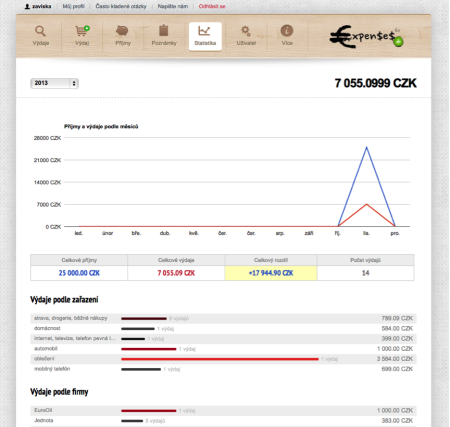
Task: Click Můj profil link
Action: [x=73, y=6]
